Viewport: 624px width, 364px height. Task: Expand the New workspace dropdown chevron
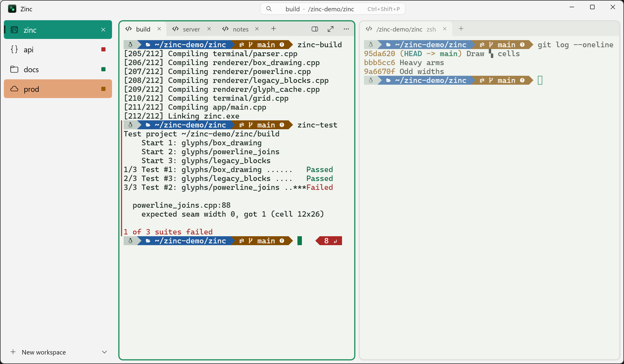(104, 352)
